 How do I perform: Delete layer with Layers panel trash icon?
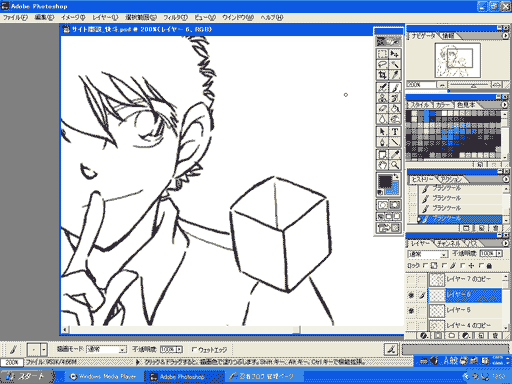coord(495,335)
